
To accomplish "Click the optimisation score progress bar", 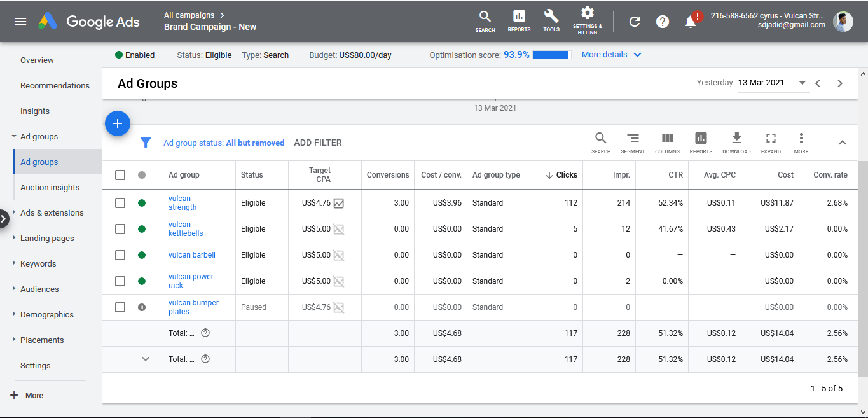I will click(x=551, y=55).
